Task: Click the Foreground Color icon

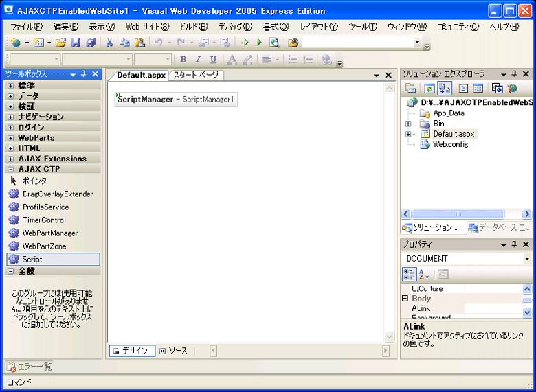Action: click(232, 60)
